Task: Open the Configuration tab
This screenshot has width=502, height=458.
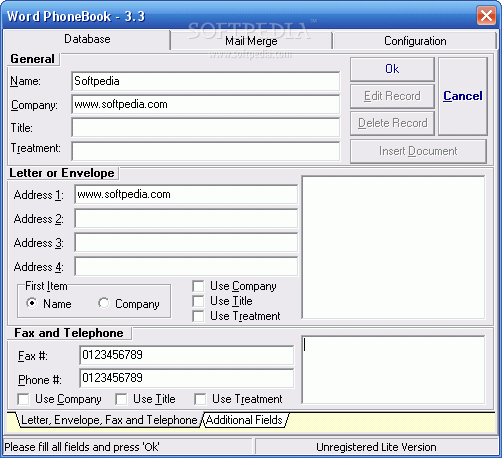Action: (x=415, y=41)
